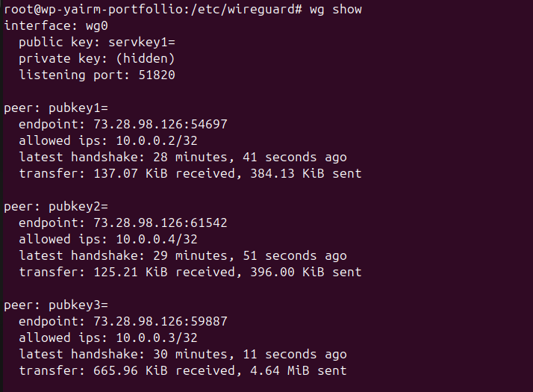The image size is (533, 392).
Task: Click transfer value 137.07 KiB received
Action: [164, 174]
